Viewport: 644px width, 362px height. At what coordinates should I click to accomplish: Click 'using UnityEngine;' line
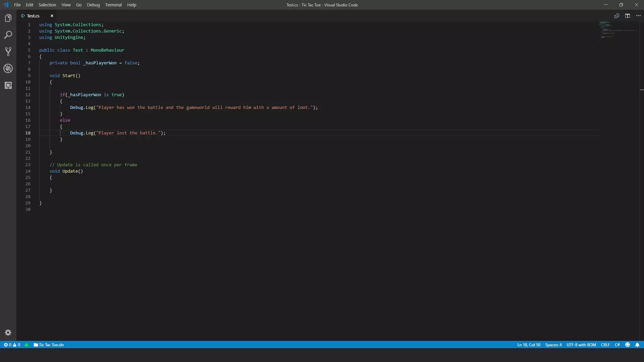tap(62, 38)
